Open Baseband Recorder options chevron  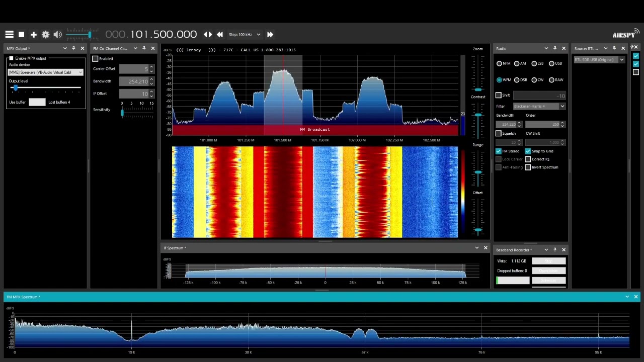546,250
